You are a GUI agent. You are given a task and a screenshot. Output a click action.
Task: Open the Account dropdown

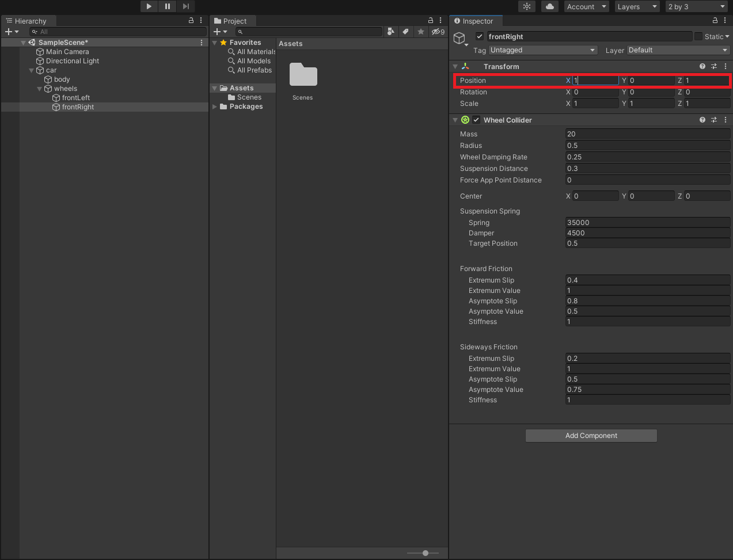click(x=587, y=6)
